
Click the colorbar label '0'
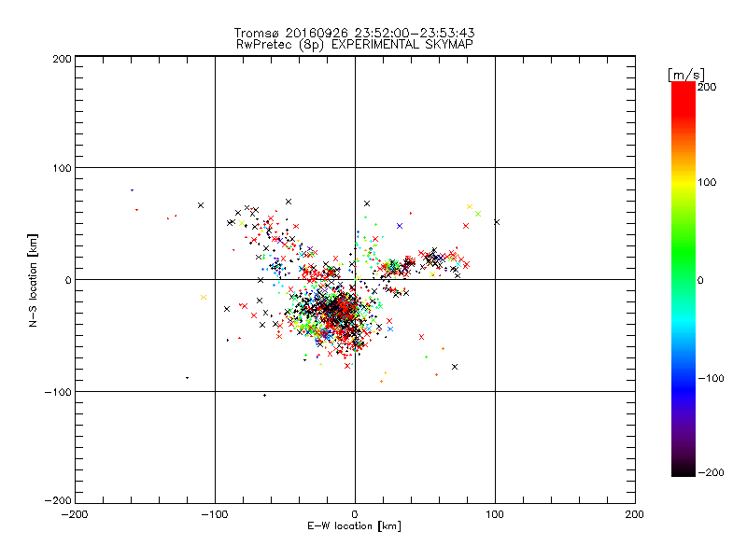[x=700, y=280]
